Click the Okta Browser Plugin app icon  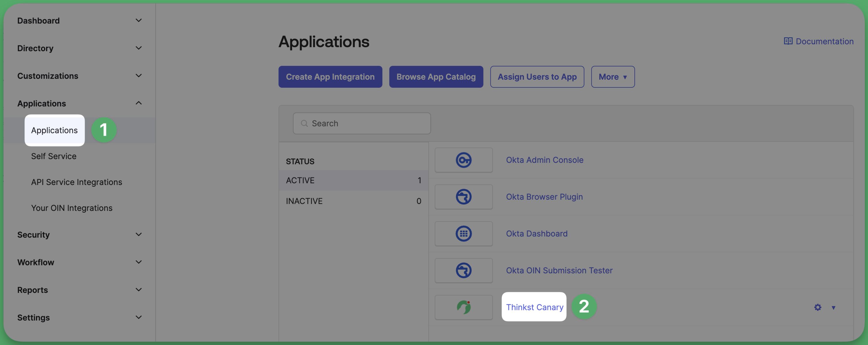coord(463,197)
